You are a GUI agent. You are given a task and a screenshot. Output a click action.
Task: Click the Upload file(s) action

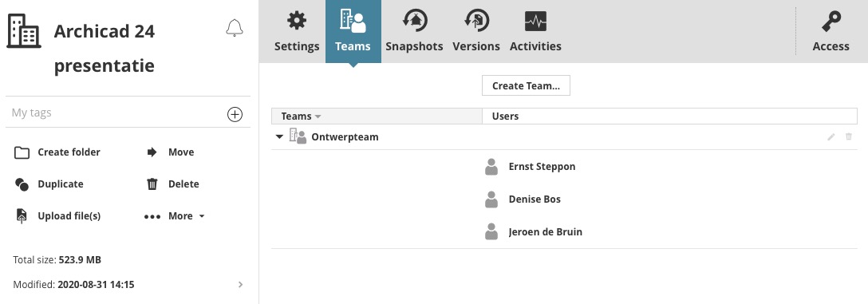click(x=57, y=216)
